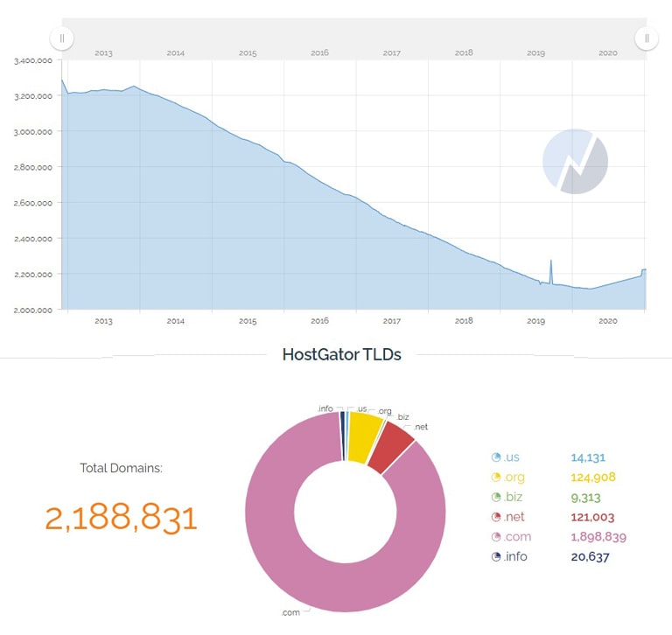Toggle the .info legend label
The width and height of the screenshot is (672, 635).
(x=515, y=556)
